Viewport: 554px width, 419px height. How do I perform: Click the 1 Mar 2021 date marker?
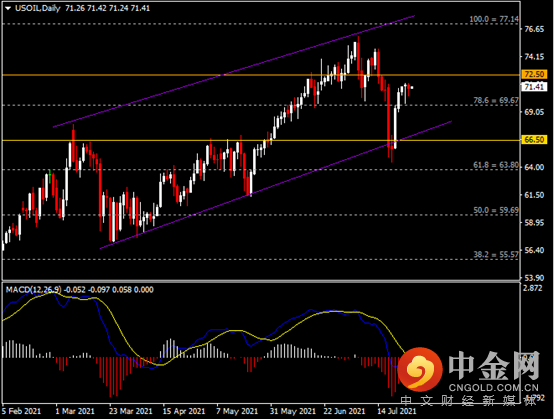[75, 411]
